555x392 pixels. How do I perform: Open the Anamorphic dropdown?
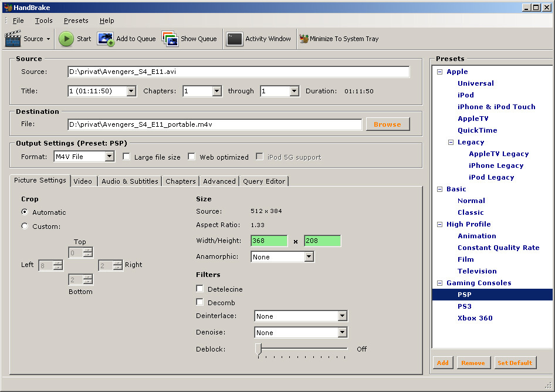[309, 256]
